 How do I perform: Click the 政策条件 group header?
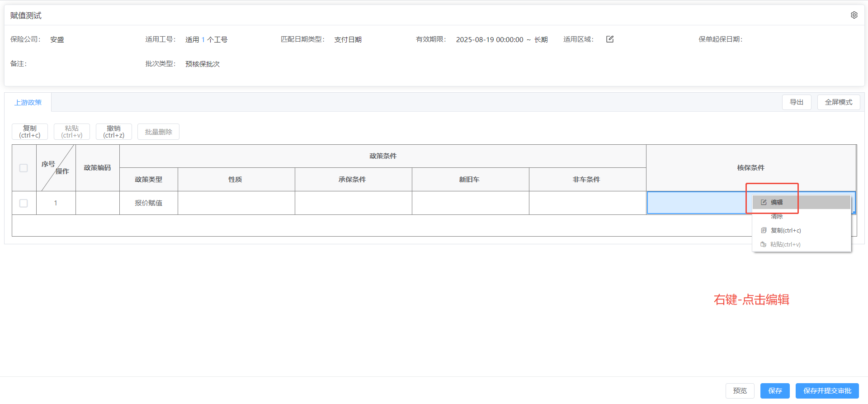tap(383, 156)
